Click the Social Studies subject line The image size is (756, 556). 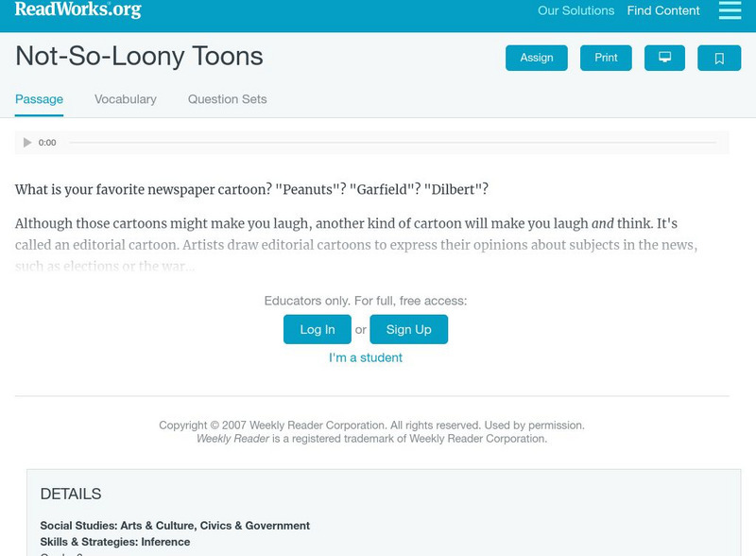pyautogui.click(x=175, y=526)
